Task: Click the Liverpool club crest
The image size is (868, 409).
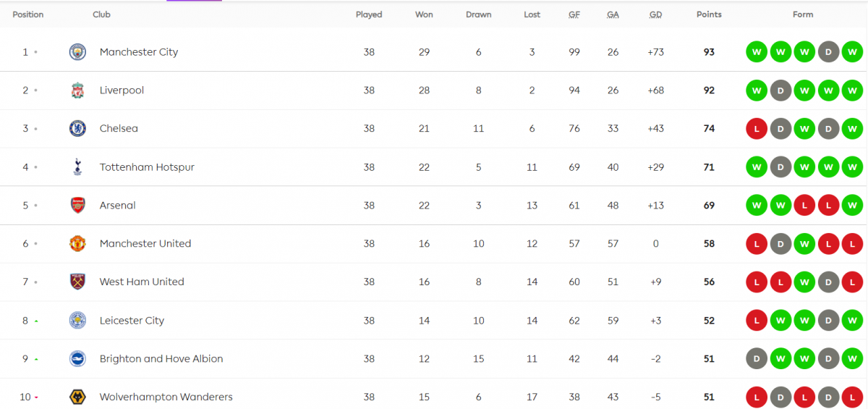Action: tap(77, 90)
